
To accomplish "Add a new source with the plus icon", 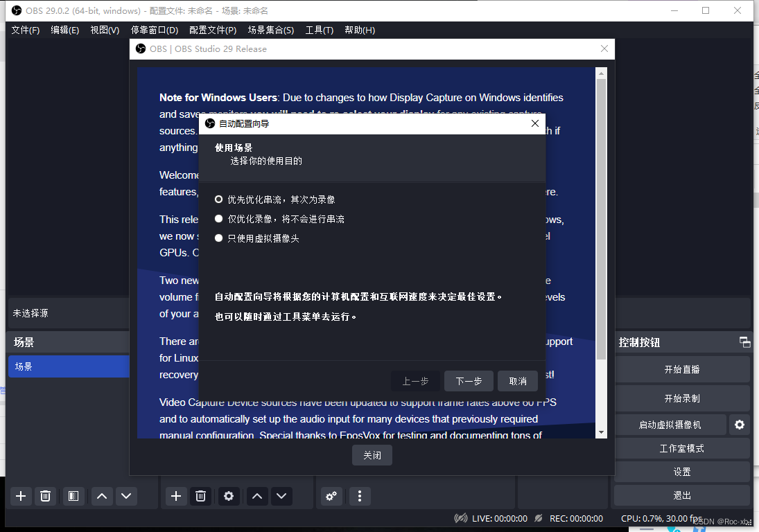I will click(176, 496).
